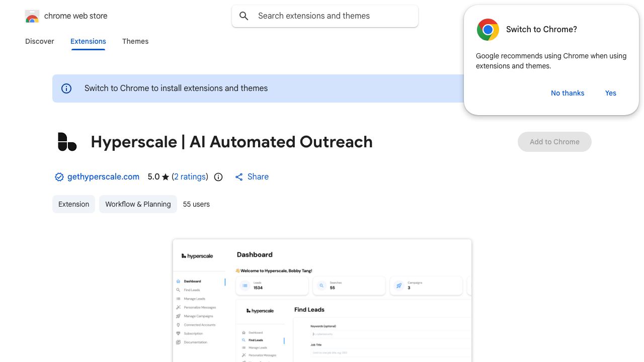
Task: Accept Switch to Chrome with Yes
Action: pos(611,93)
